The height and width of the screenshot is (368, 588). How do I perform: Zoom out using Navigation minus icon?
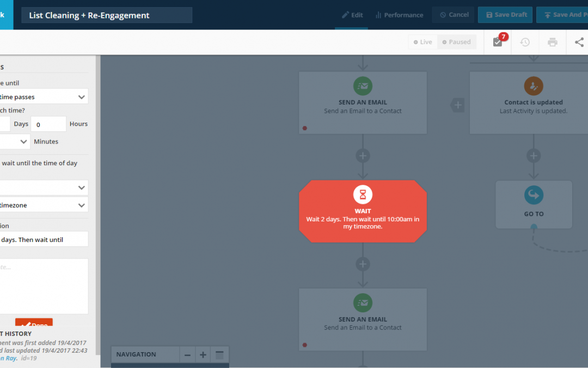(187, 355)
